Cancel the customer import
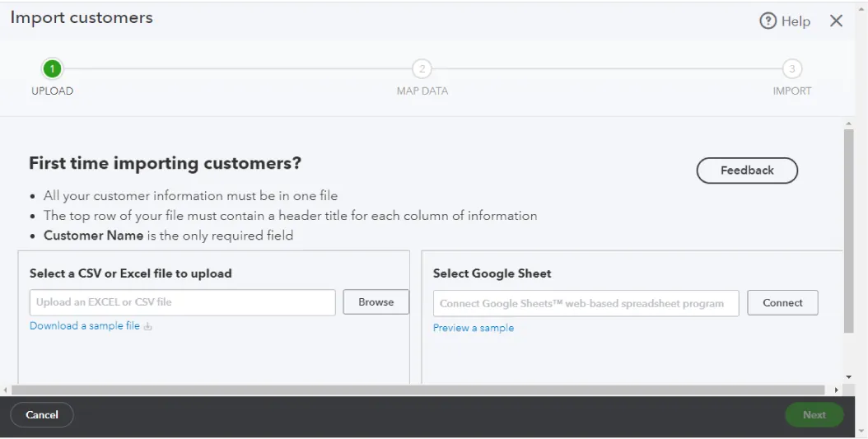Viewport: 868px width, 439px height. tap(42, 415)
